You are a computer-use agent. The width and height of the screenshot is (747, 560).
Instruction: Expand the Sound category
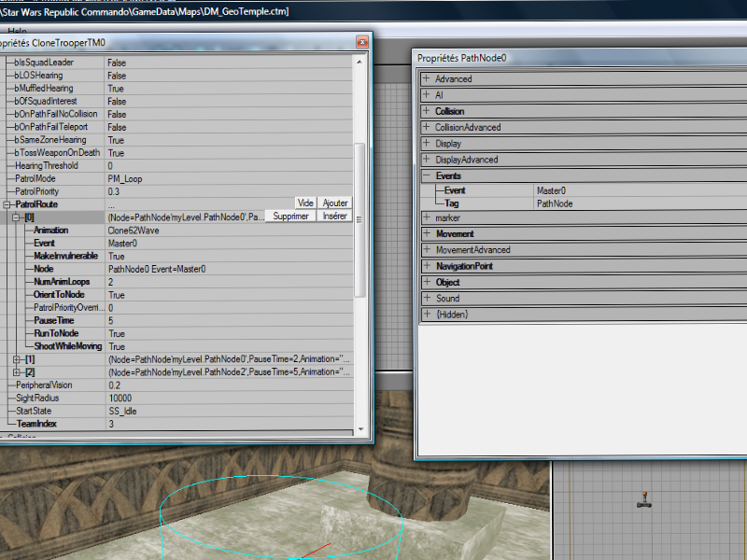click(x=427, y=298)
